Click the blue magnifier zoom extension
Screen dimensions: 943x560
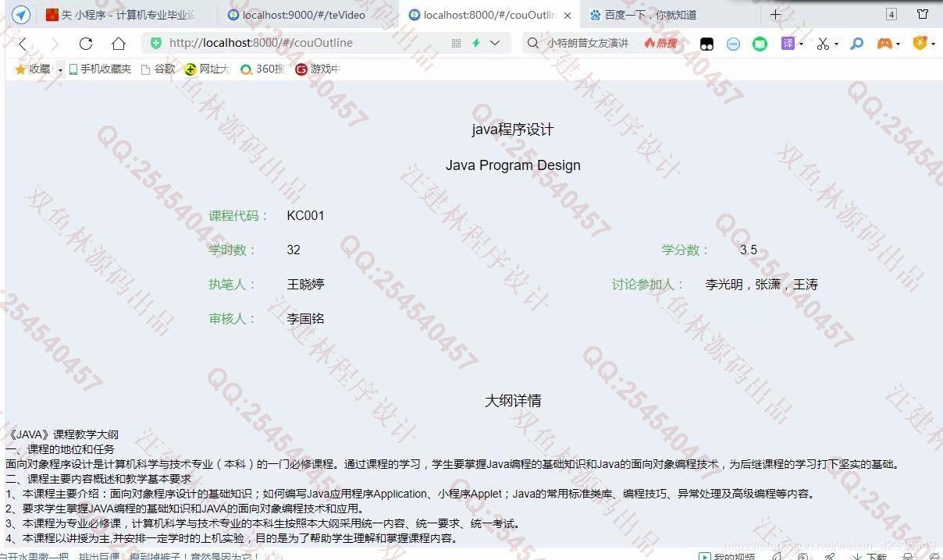pyautogui.click(x=857, y=44)
